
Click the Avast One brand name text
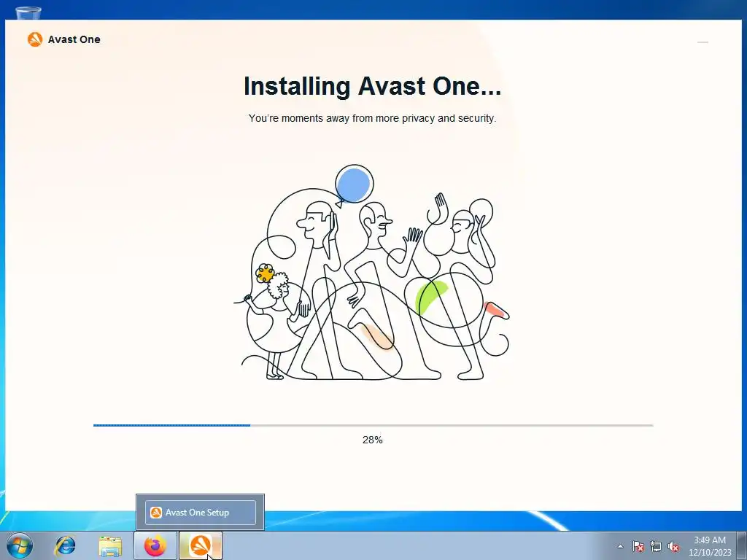click(74, 39)
